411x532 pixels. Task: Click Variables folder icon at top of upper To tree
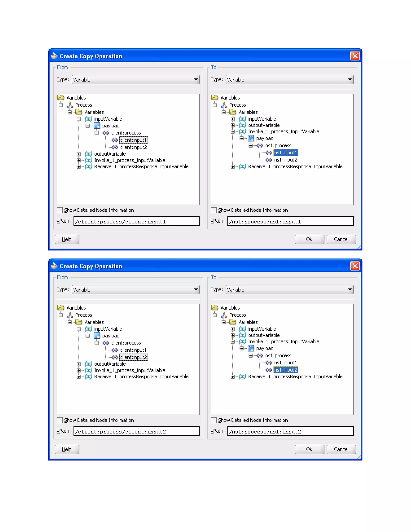tap(215, 98)
